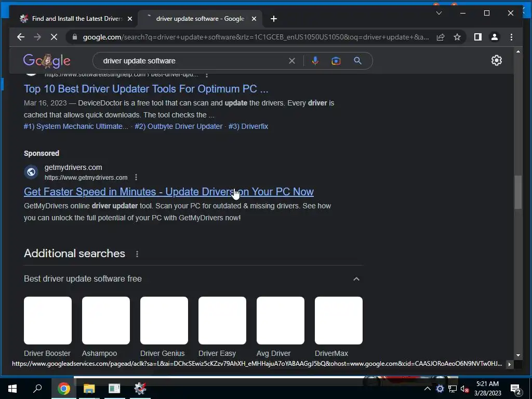Stop loading the page

click(54, 37)
